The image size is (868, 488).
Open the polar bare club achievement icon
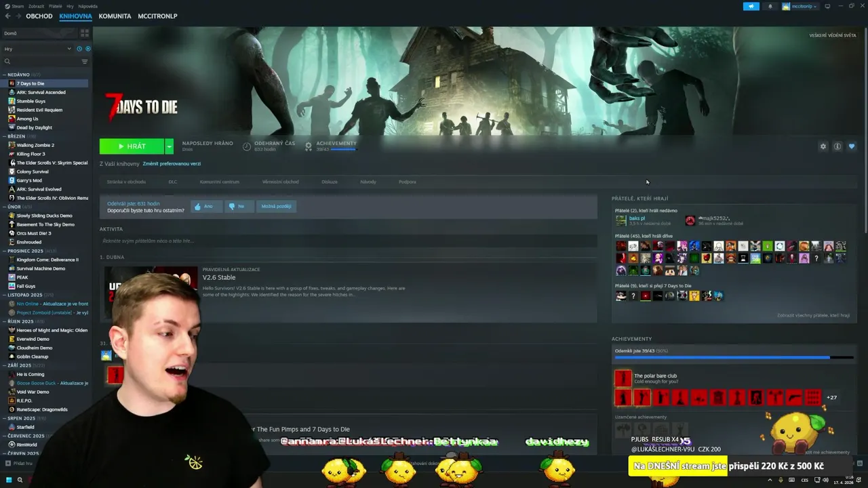tap(623, 378)
